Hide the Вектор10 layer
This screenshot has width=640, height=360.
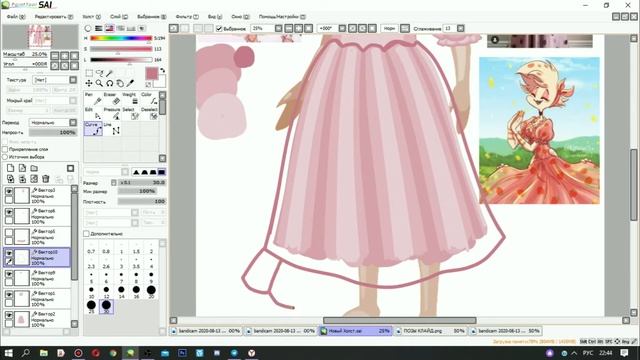(9, 253)
